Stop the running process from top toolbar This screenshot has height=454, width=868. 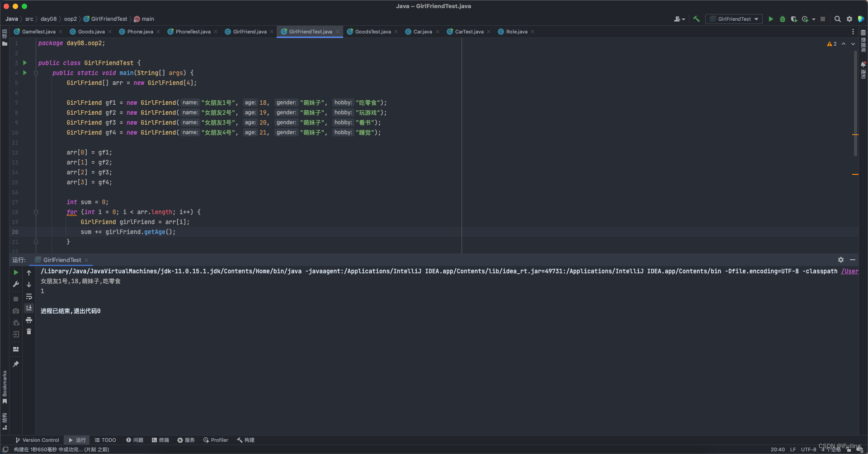823,19
